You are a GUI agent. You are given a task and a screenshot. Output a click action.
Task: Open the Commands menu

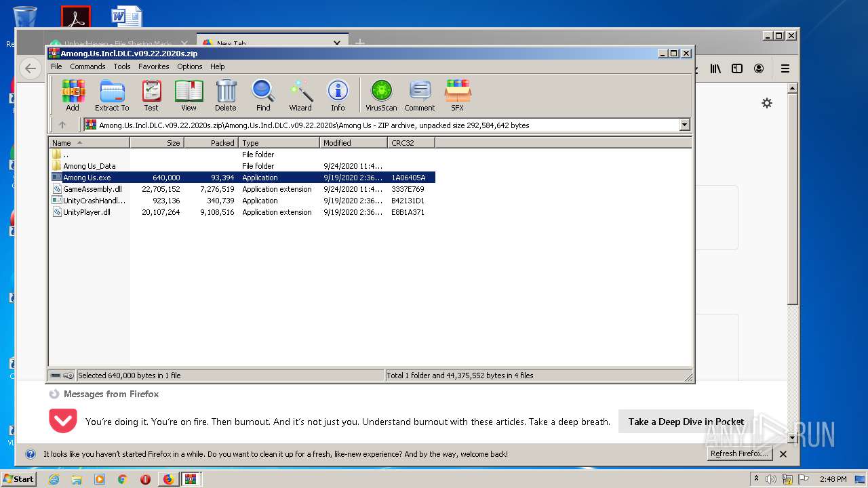(87, 66)
